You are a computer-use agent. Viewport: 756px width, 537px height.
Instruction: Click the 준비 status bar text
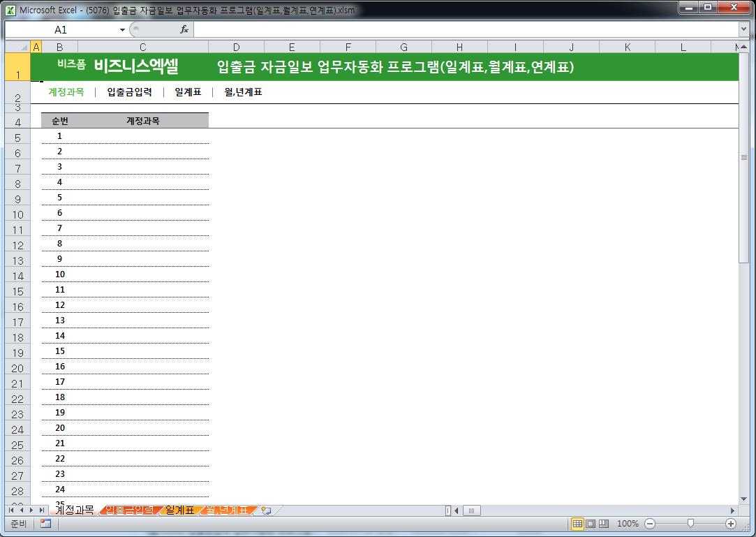(19, 524)
